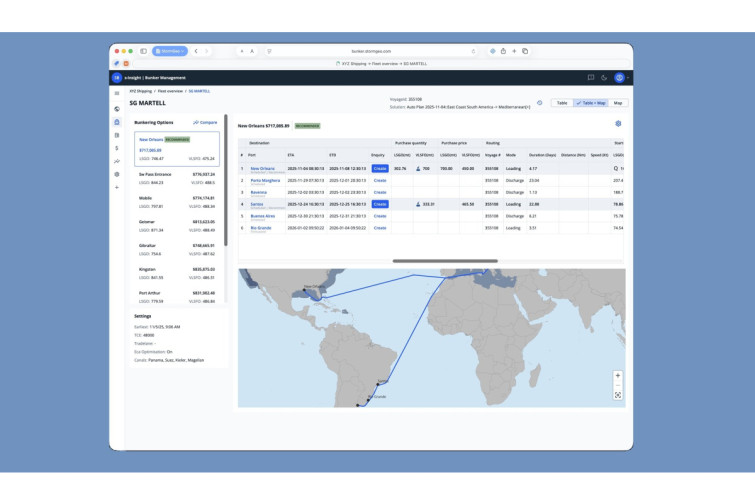Viewport: 755px width, 504px height.
Task: Click the browser share icon
Action: (x=503, y=51)
